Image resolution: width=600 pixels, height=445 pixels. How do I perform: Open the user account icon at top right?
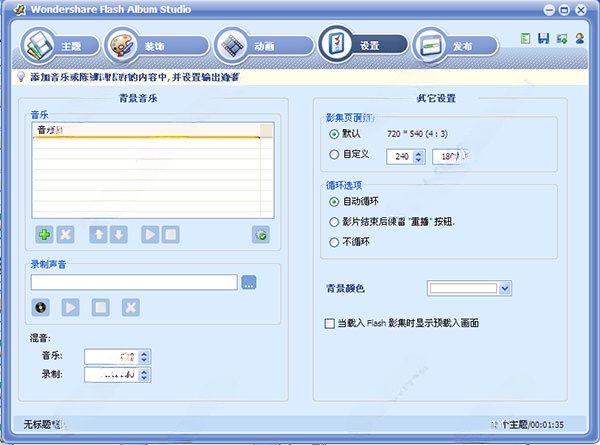pyautogui.click(x=580, y=39)
